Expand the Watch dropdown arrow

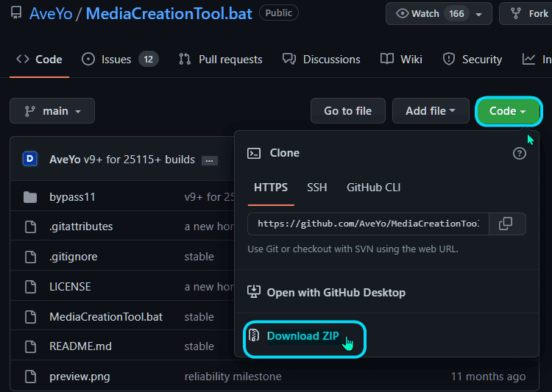click(x=479, y=14)
